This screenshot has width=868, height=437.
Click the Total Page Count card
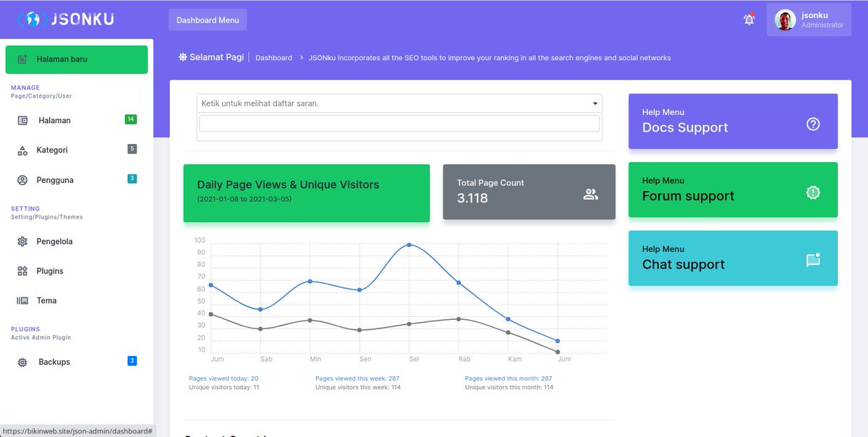[x=529, y=192]
